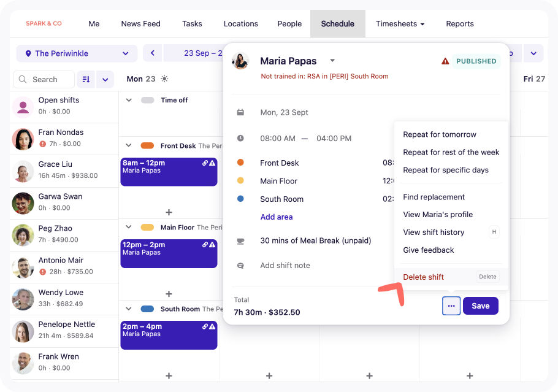Click the H shortcut badge for shift history
Image resolution: width=558 pixels, height=392 pixels.
pos(494,232)
